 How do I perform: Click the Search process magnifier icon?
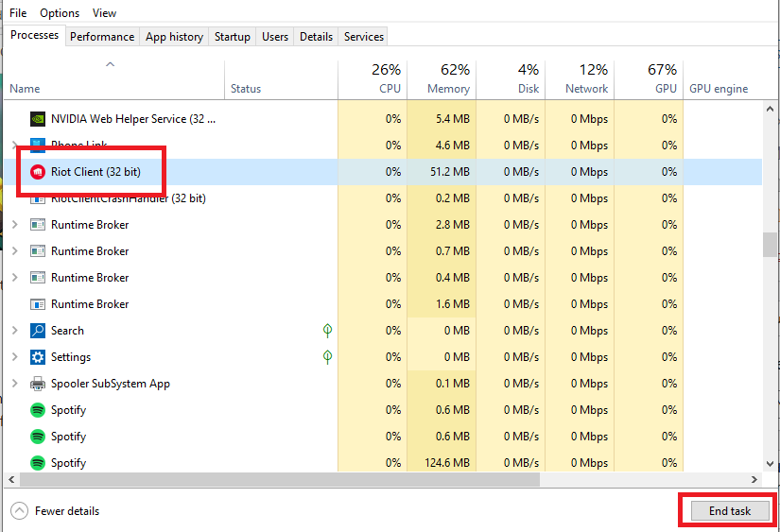click(38, 331)
